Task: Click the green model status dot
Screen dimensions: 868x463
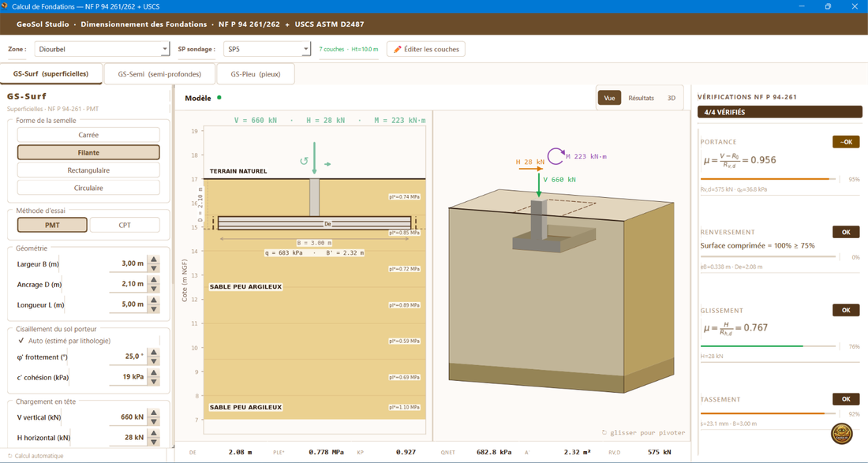Action: (219, 98)
